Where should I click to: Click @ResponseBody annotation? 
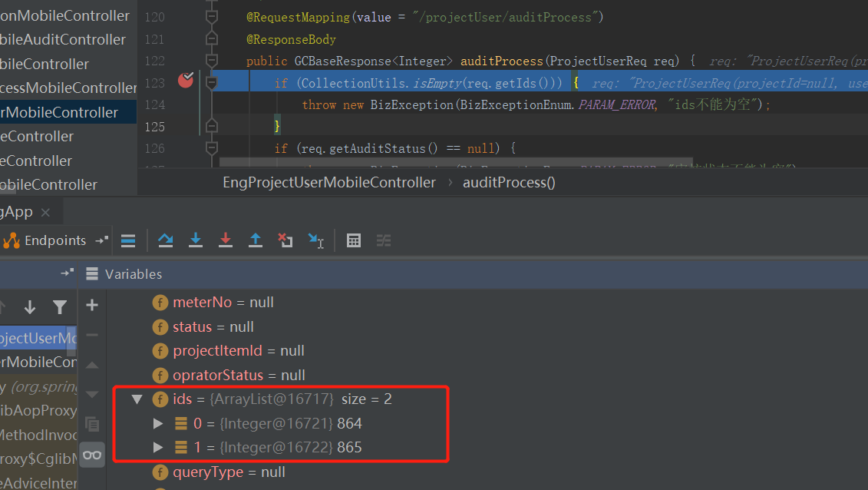[291, 39]
